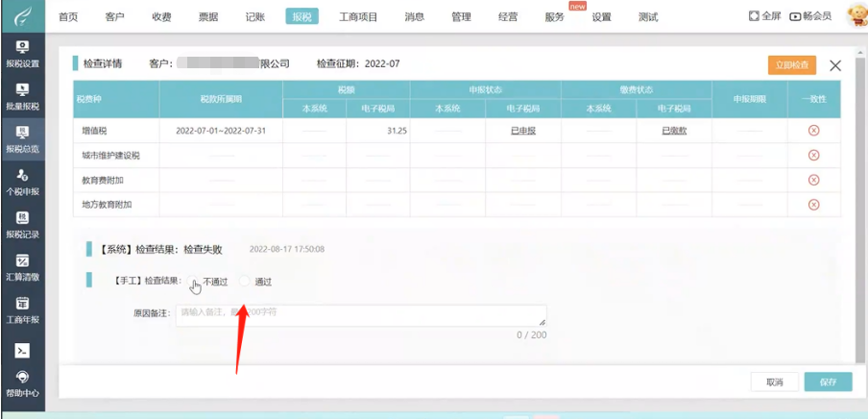Select the 不通过 radio option
The width and height of the screenshot is (868, 419).
click(x=197, y=282)
